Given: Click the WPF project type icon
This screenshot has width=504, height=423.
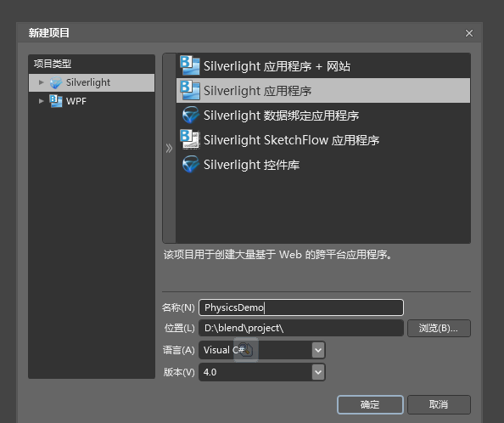Looking at the screenshot, I should [56, 101].
